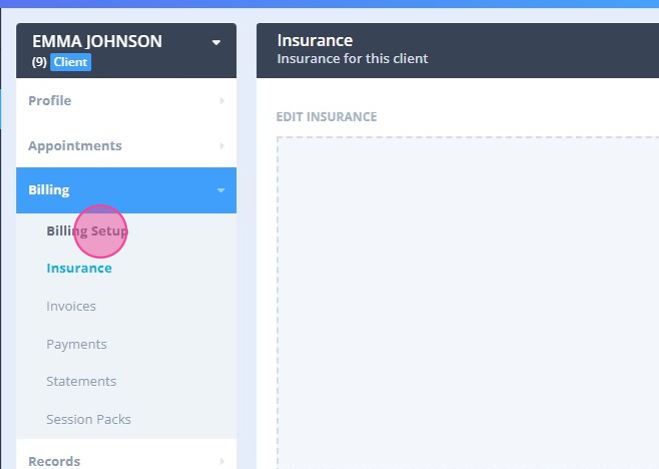The height and width of the screenshot is (469, 659).
Task: Open the Appointments menu item
Action: tap(75, 146)
